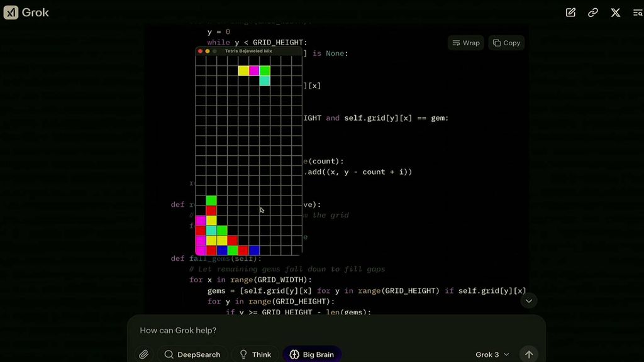Submit the prompt with the up arrow

pos(529,354)
